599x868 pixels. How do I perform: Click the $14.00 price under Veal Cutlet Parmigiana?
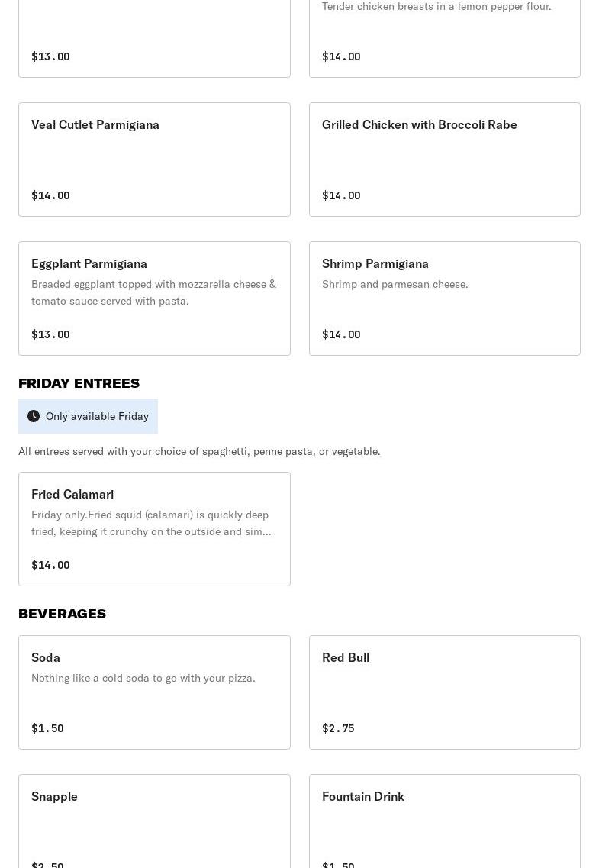(50, 195)
